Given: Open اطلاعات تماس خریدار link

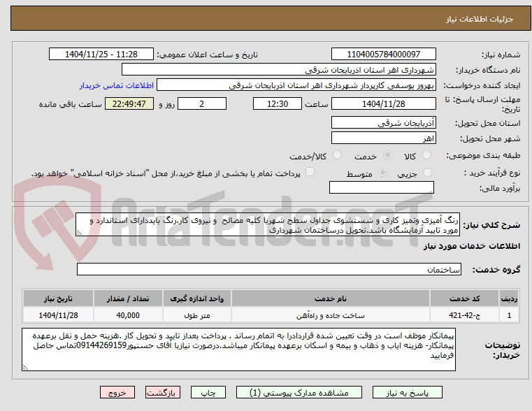Looking at the screenshot, I should (x=117, y=85).
